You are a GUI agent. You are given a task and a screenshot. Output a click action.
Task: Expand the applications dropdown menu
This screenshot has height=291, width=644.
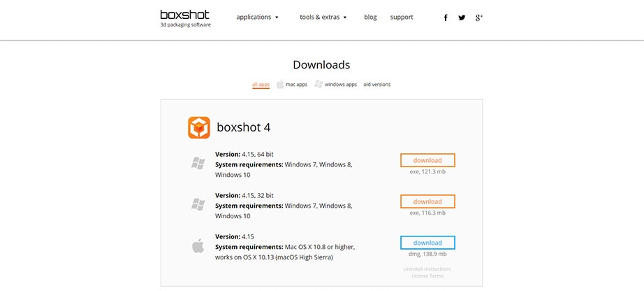pos(257,17)
